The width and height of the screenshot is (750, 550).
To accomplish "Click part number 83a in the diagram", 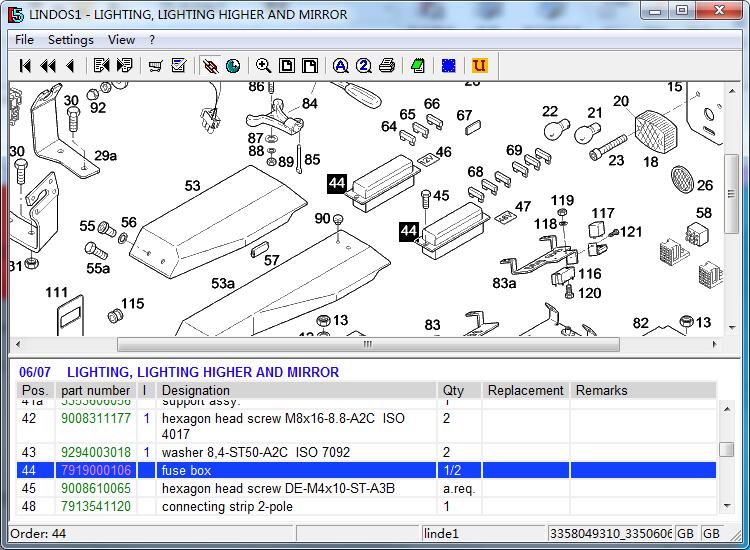I will [504, 283].
